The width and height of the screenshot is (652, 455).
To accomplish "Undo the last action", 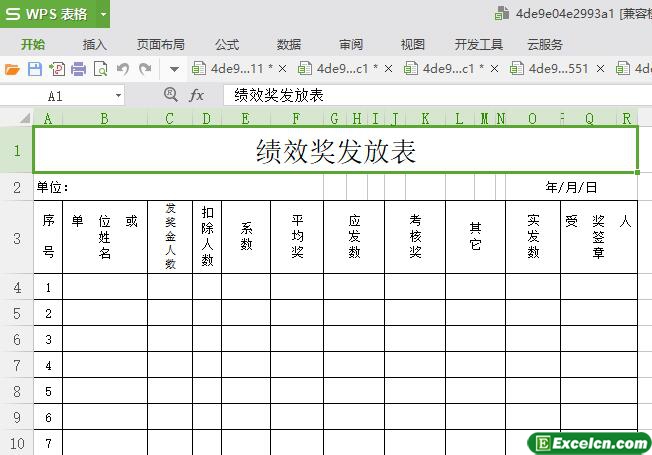I will coord(123,69).
